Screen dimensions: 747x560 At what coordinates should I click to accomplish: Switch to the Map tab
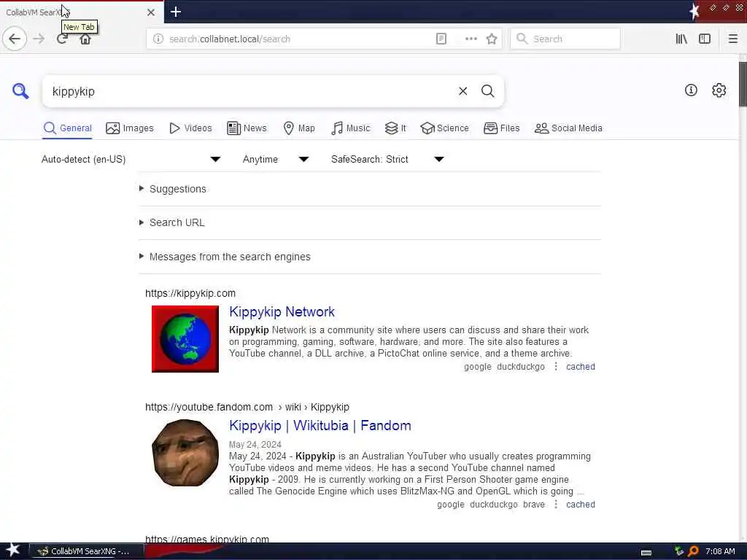pos(299,128)
